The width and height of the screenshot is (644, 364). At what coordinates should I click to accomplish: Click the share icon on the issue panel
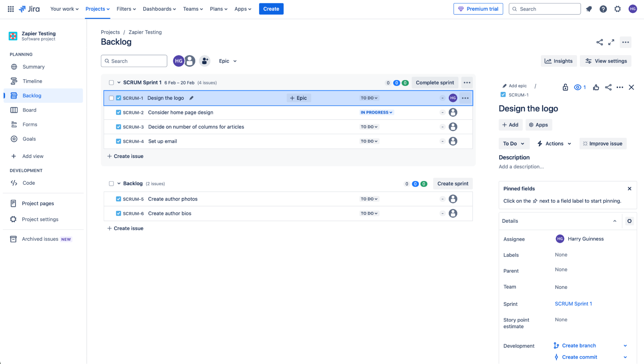(608, 87)
